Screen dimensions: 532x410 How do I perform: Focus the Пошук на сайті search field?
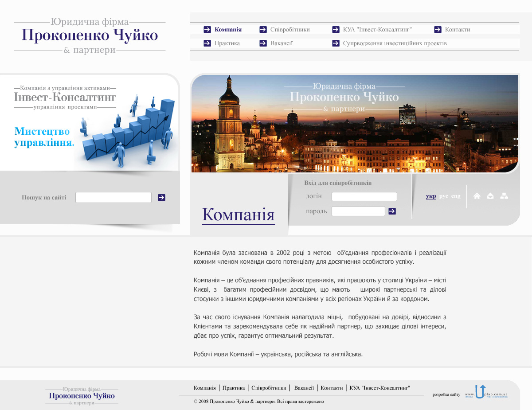tap(113, 198)
